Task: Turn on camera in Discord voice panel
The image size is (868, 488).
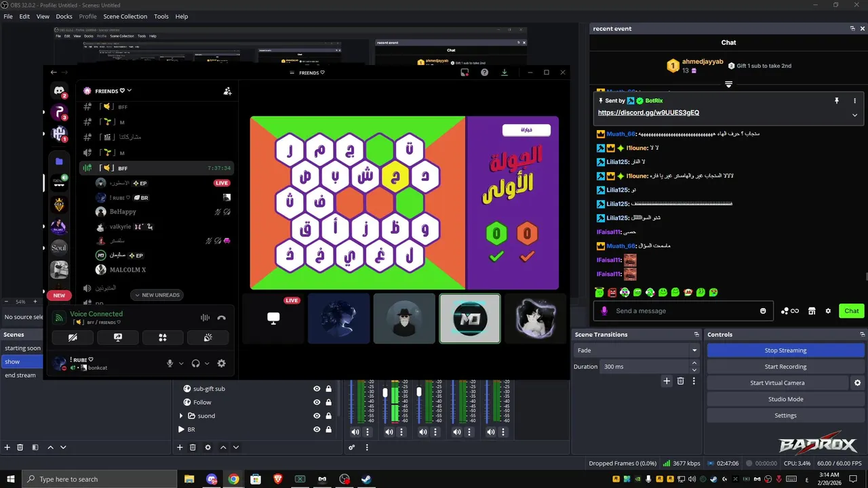Action: [x=73, y=338]
